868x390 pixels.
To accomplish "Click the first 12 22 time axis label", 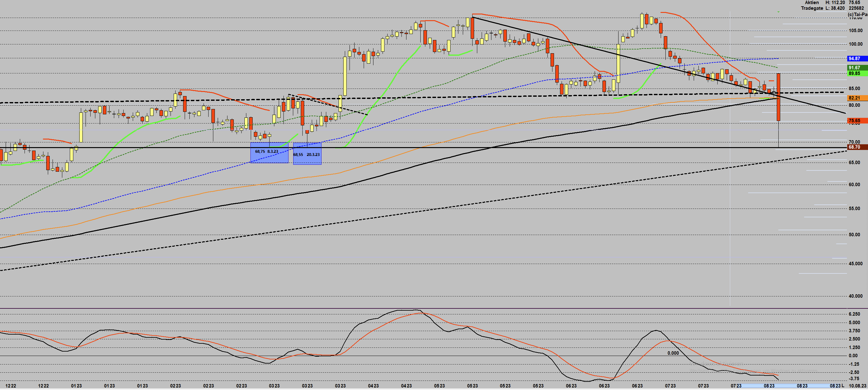I will coord(11,386).
